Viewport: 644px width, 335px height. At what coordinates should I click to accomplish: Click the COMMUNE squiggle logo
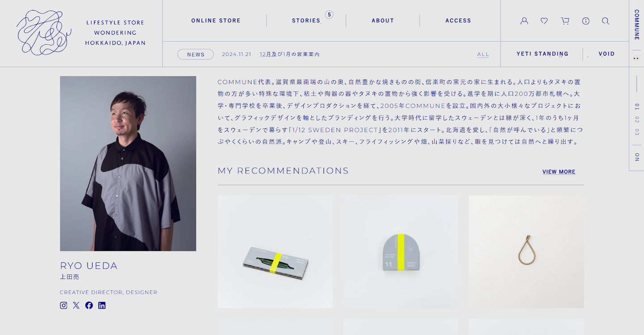(x=44, y=33)
